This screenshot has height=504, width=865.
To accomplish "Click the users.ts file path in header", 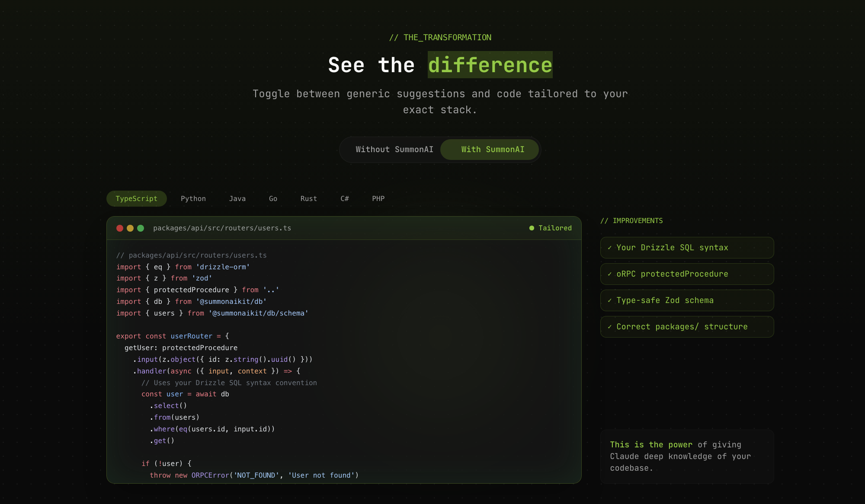I will click(x=222, y=228).
